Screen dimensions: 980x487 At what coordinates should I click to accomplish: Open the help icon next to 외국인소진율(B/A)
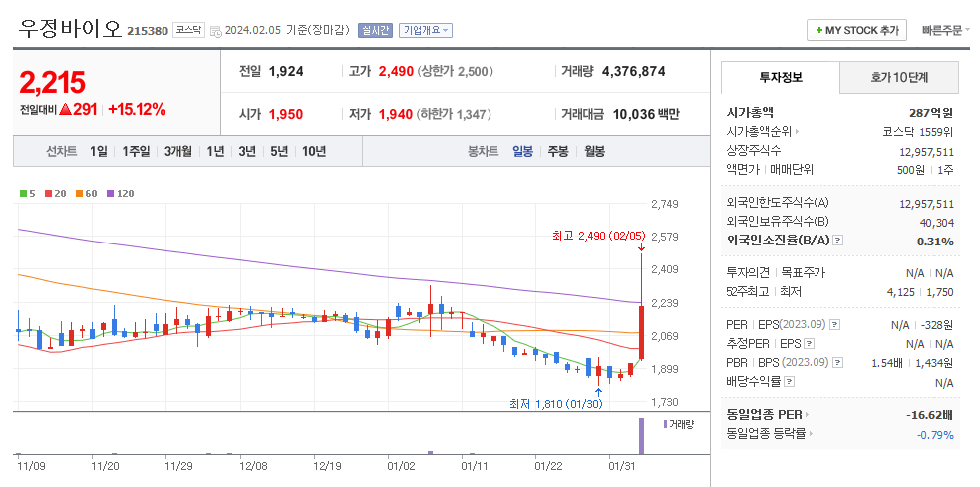(x=838, y=241)
